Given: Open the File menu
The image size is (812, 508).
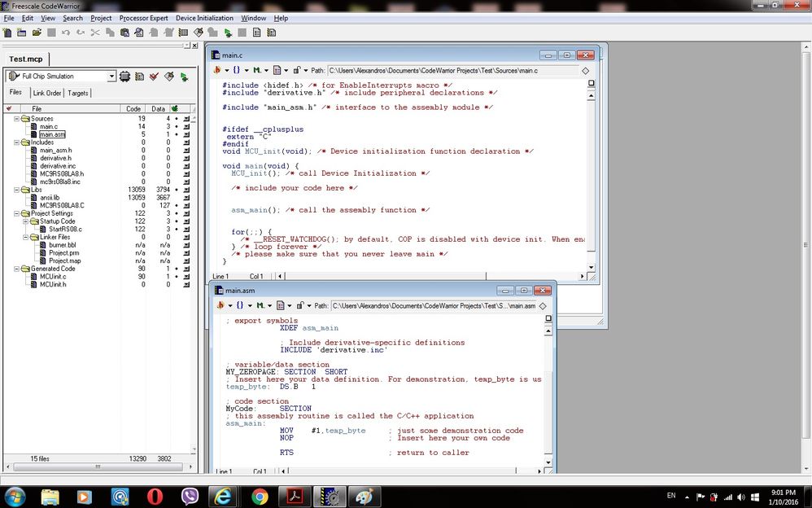Looking at the screenshot, I should click(9, 18).
